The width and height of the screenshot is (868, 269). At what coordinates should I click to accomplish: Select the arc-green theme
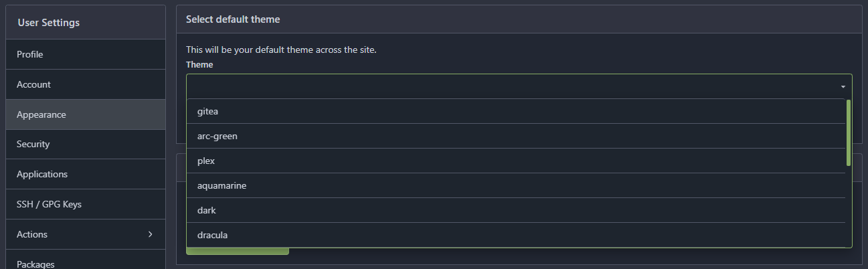click(218, 136)
